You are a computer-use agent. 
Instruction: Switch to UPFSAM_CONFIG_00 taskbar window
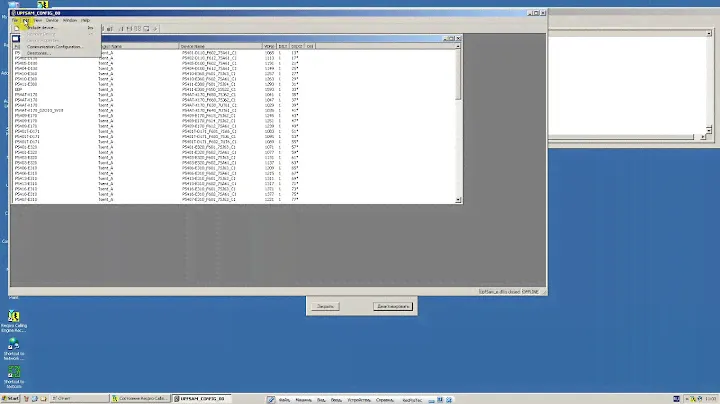(200, 398)
